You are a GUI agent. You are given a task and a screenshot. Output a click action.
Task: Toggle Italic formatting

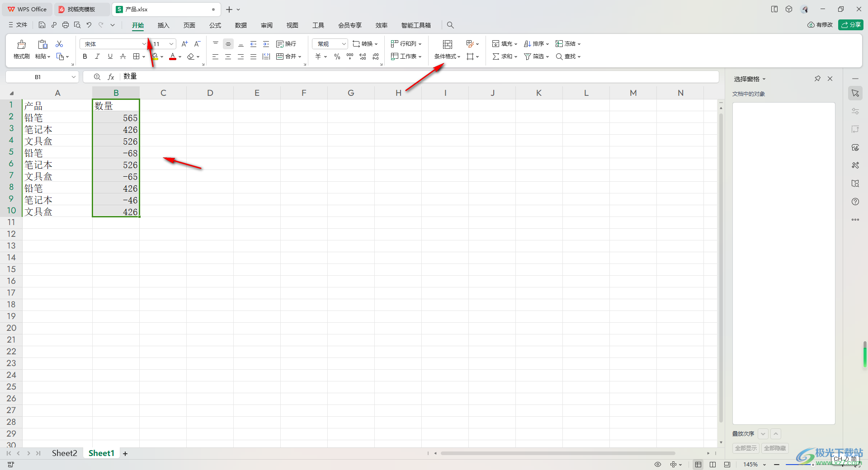click(97, 56)
